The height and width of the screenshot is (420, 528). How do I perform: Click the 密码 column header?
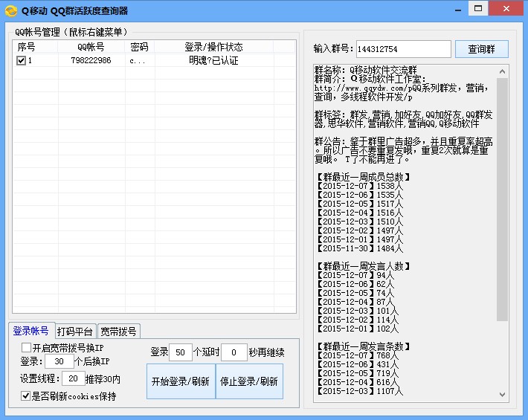pyautogui.click(x=140, y=47)
